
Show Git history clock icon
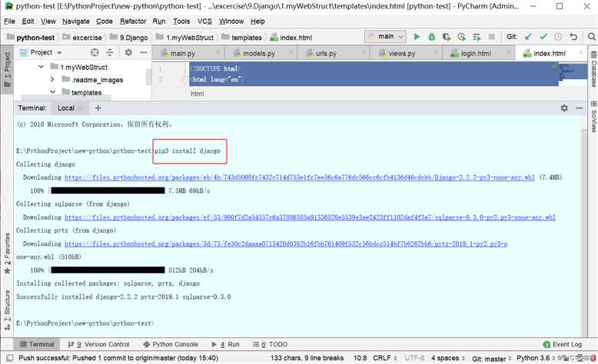click(558, 37)
